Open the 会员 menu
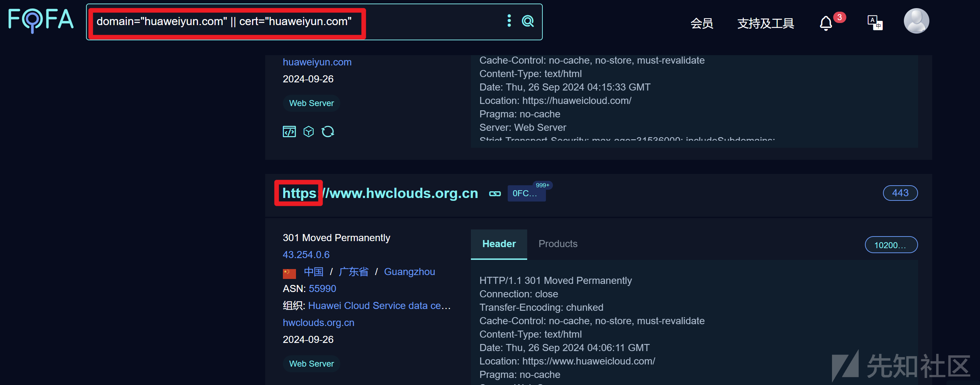Image resolution: width=980 pixels, height=385 pixels. [x=701, y=24]
